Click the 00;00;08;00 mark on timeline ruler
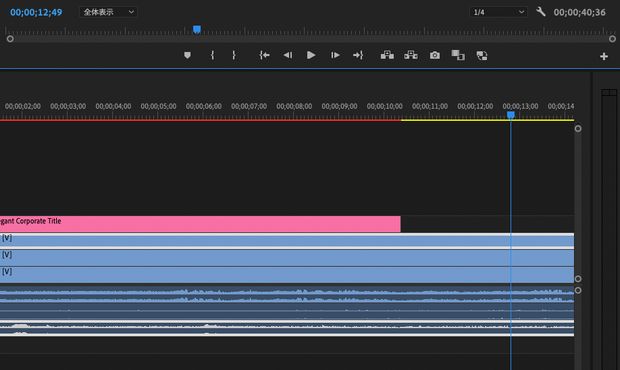The height and width of the screenshot is (370, 620). pos(294,106)
